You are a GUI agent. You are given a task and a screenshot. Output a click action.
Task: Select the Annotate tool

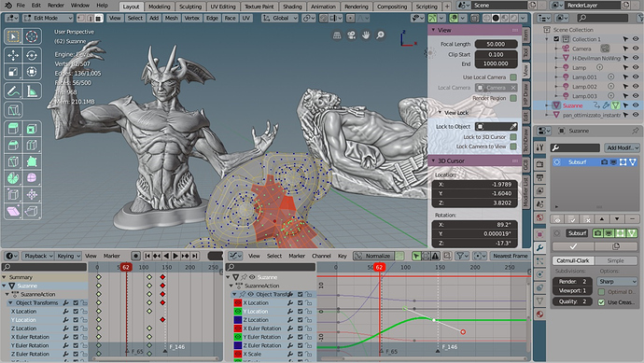(x=13, y=91)
